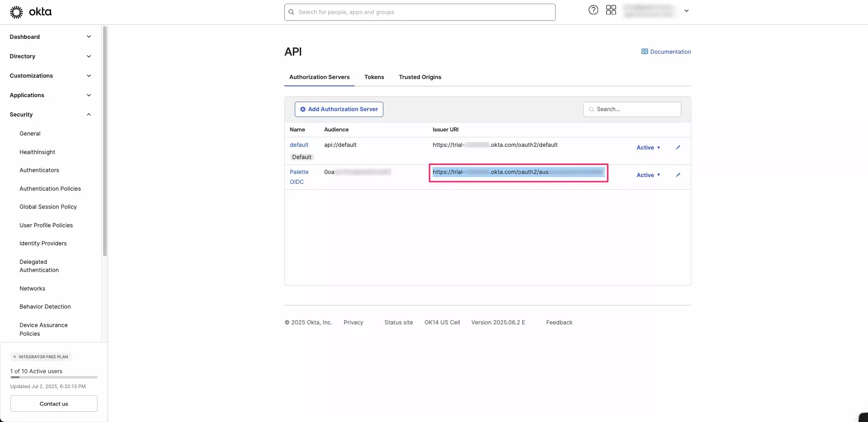Open the help question mark icon
The image size is (868, 422).
[593, 10]
